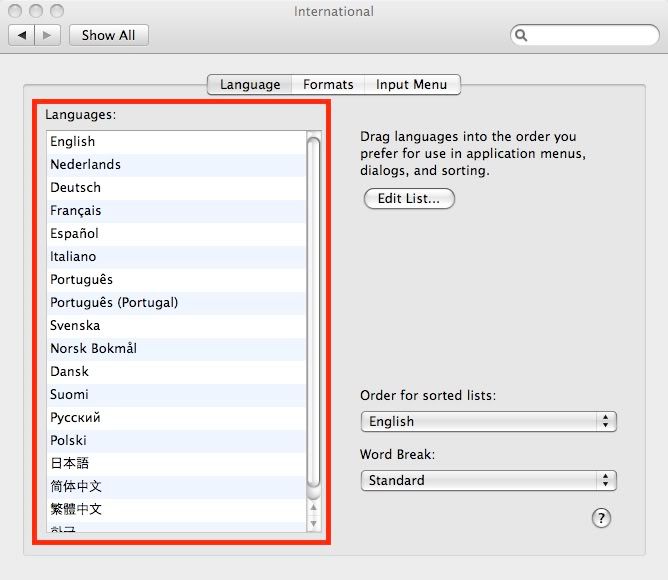Select Français in the languages list

tap(76, 210)
